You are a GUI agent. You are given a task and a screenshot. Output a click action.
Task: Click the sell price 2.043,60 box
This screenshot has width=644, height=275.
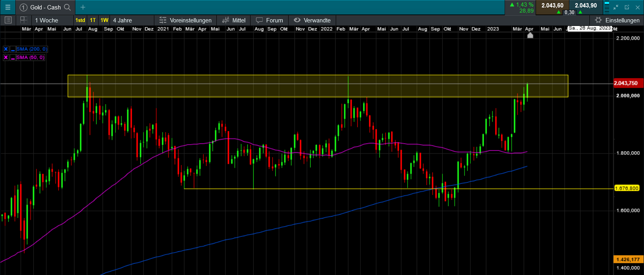(x=552, y=5)
